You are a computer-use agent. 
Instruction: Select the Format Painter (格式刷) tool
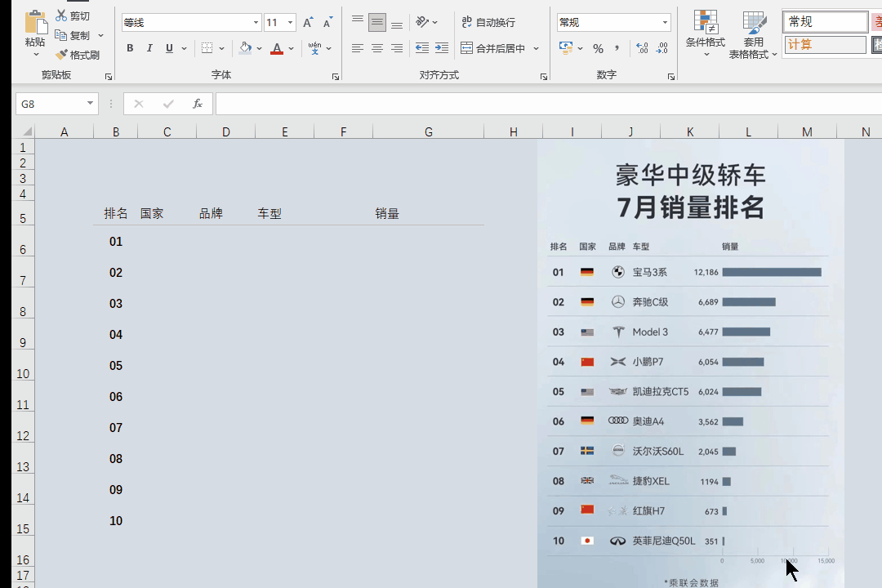pyautogui.click(x=78, y=55)
